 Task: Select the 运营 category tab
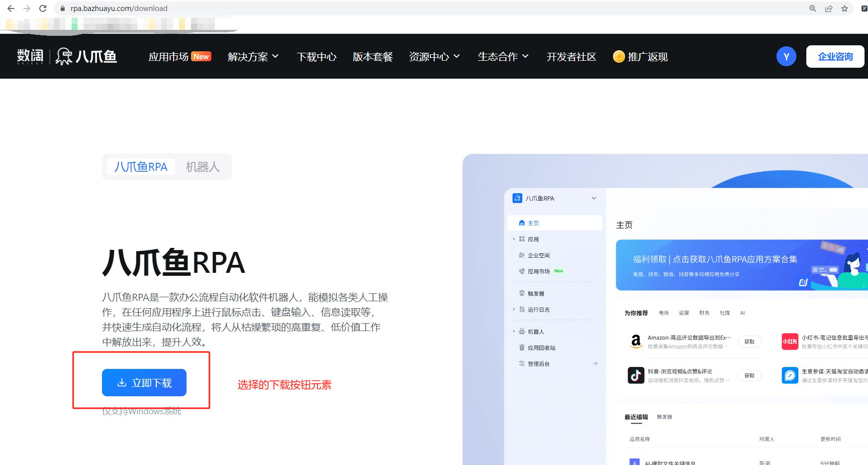[x=684, y=313]
